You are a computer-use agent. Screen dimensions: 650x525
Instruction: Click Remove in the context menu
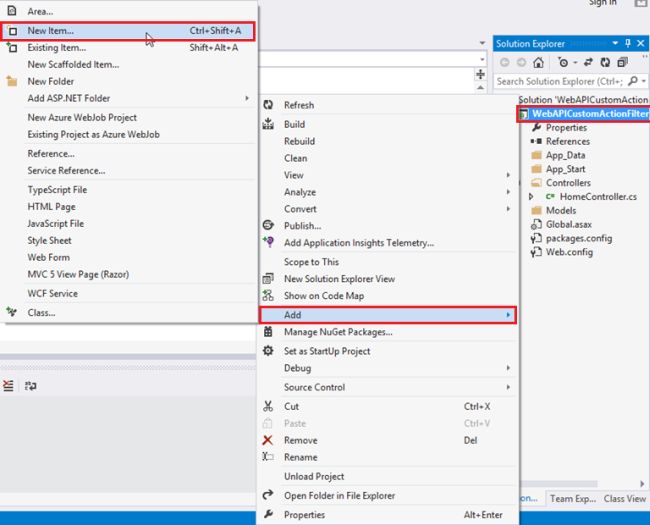click(x=388, y=440)
